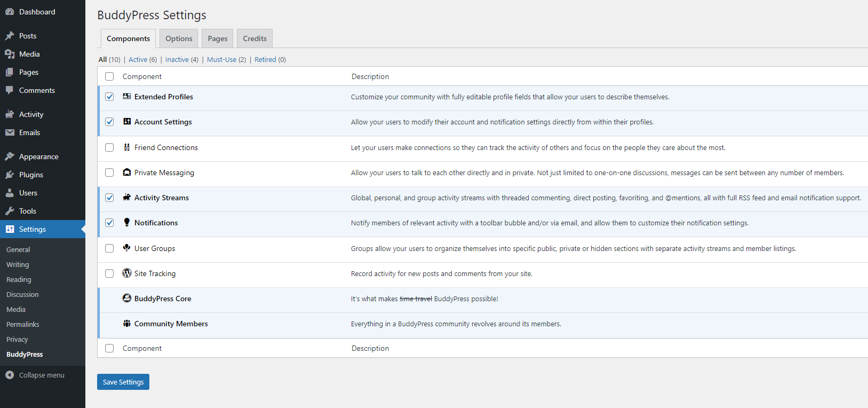Click the Private Messaging component icon
Screen dimensions: 868x408
pos(127,172)
